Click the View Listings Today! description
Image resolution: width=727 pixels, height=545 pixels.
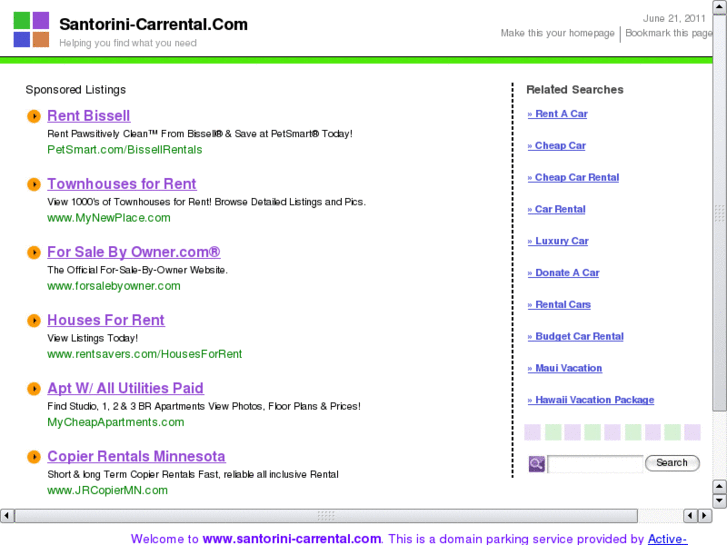(x=93, y=339)
